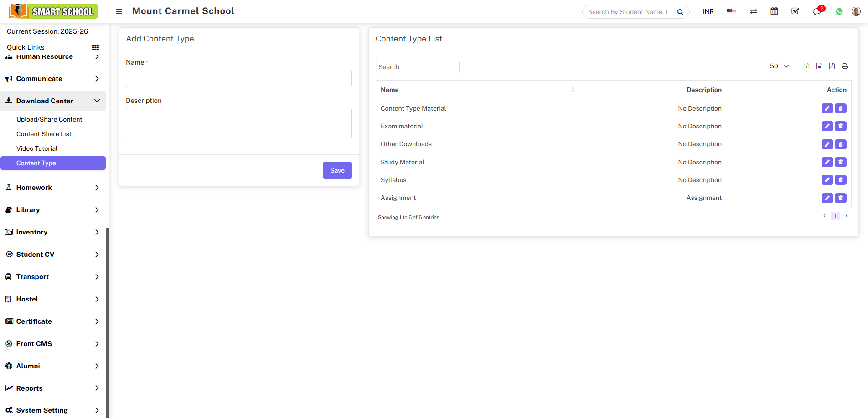Focus the content type Name field
This screenshot has height=418, width=868.
(x=238, y=78)
